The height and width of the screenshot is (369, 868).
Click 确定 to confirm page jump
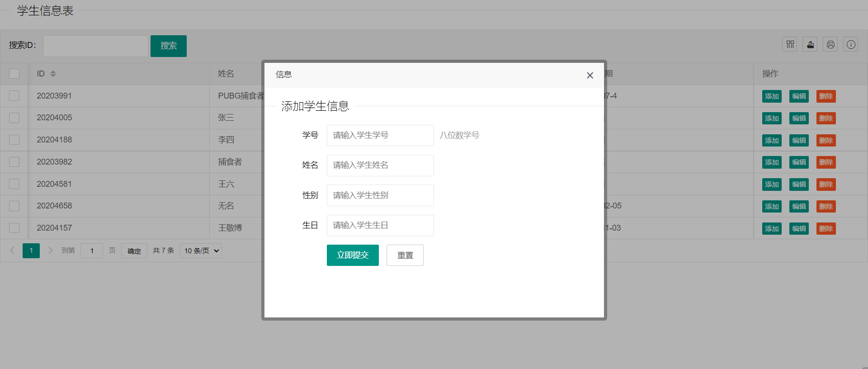coord(134,251)
